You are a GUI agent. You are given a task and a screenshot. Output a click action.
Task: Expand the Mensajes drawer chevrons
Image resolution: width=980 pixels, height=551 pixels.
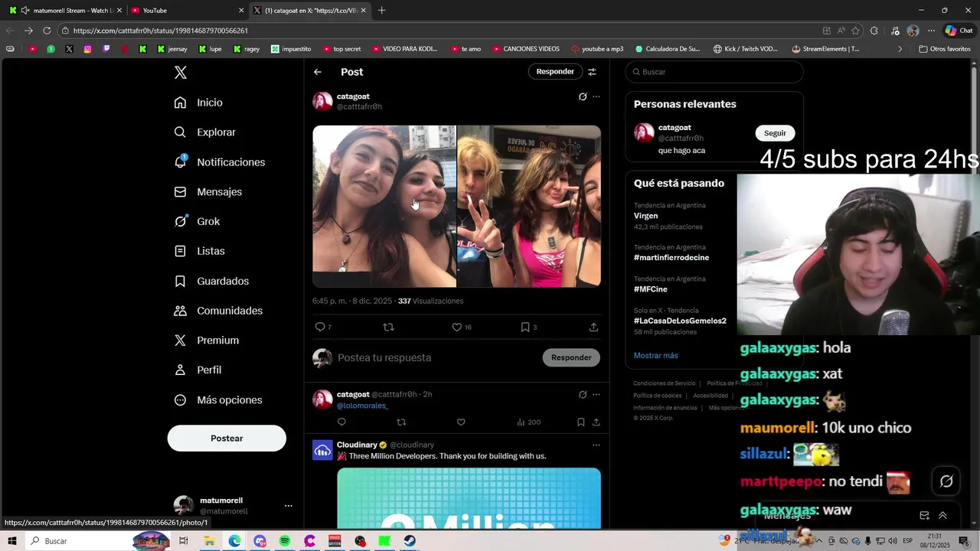point(942,516)
